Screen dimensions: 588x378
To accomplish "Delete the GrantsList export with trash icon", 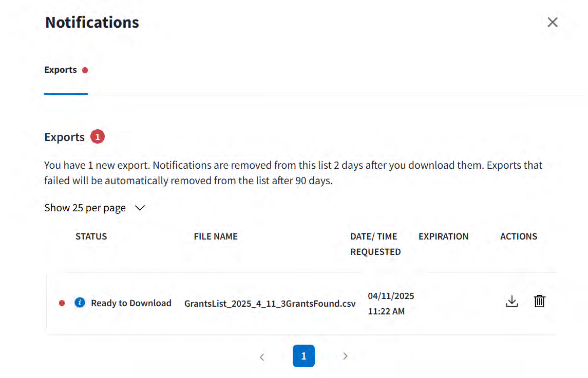I will 539,302.
